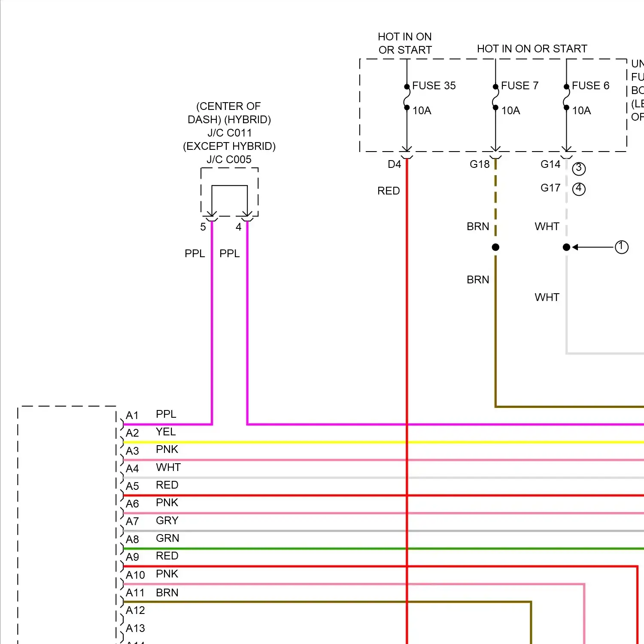644x644 pixels.
Task: Click the BRN label above the splice dot
Action: point(478,227)
